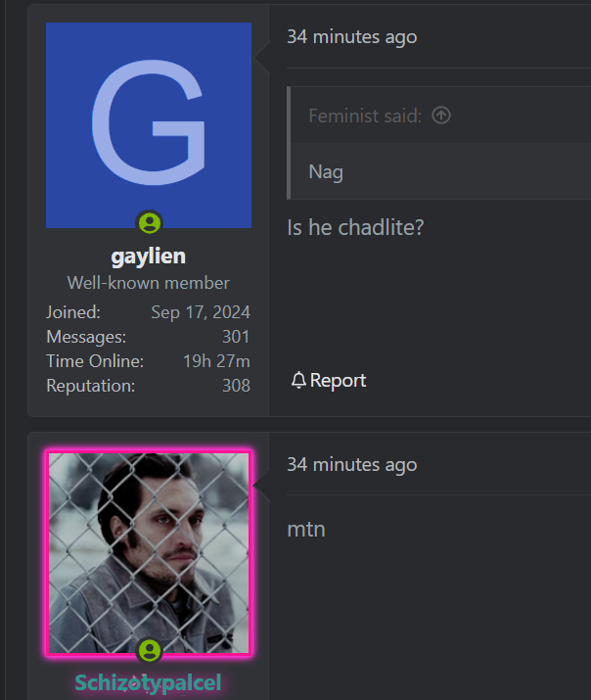Expand quoted text 'Nag'

coord(326,172)
